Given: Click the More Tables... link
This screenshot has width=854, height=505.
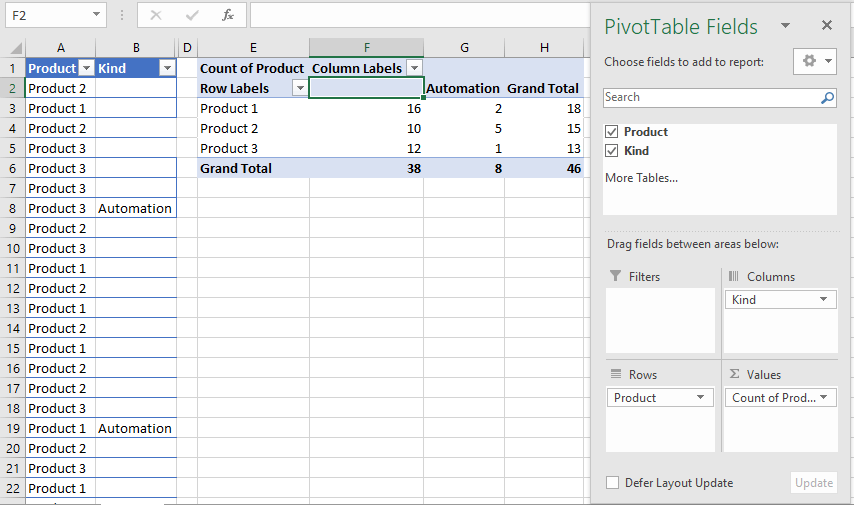Looking at the screenshot, I should pos(641,178).
